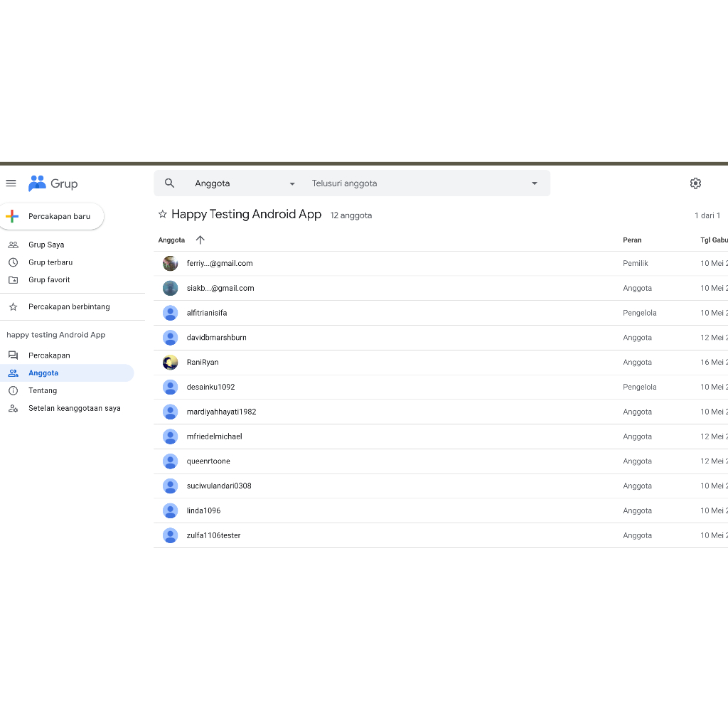
Task: Open Grup terbaru in sidebar
Action: point(50,262)
